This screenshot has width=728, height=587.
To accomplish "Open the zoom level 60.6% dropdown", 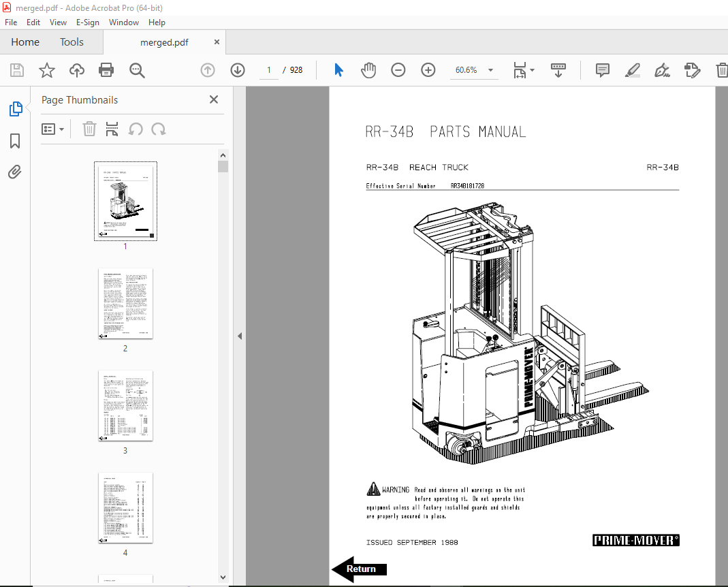I will point(490,70).
